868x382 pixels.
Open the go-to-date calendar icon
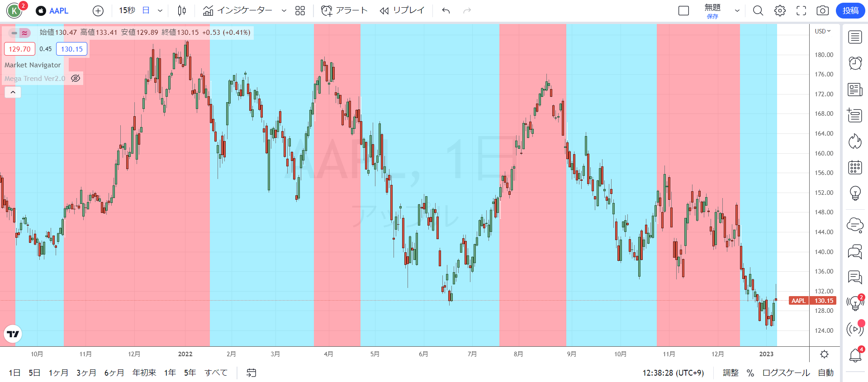point(251,373)
